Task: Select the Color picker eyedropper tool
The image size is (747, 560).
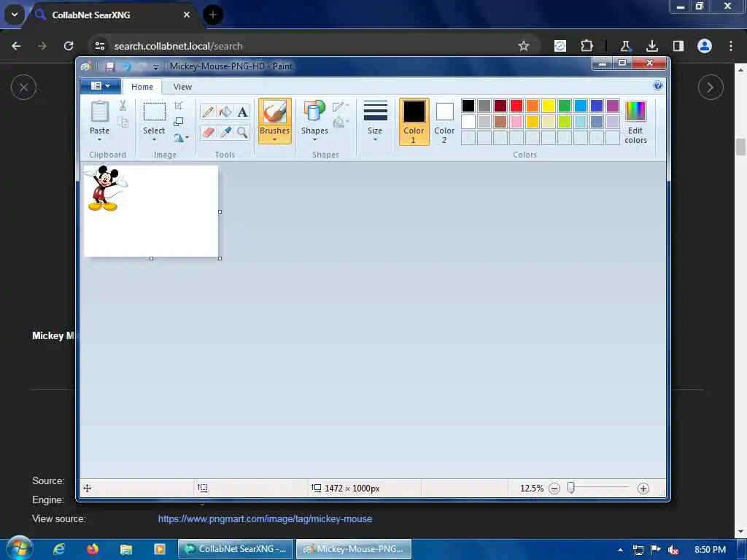Action: pos(225,133)
